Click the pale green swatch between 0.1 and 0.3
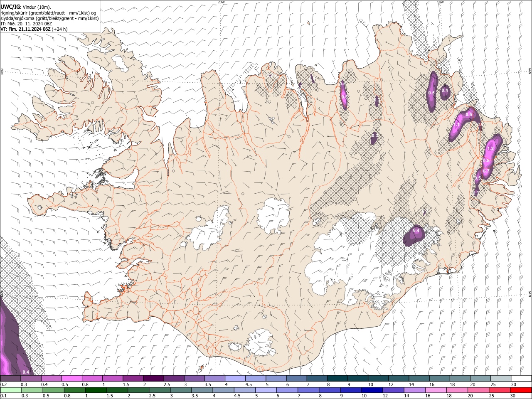This screenshot has height=399, width=532. 11,390
